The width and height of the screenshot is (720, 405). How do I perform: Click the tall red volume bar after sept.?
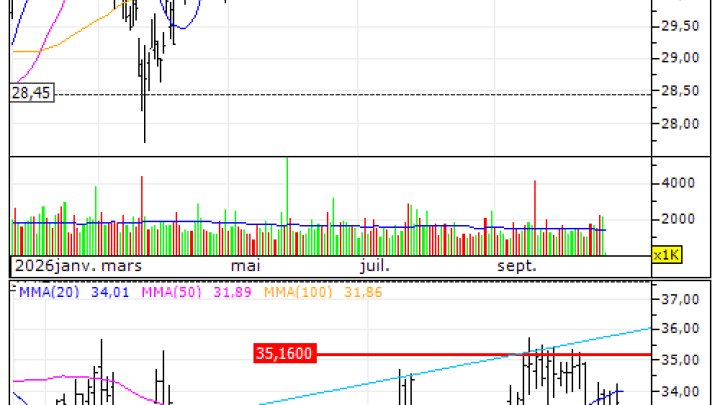pos(535,218)
